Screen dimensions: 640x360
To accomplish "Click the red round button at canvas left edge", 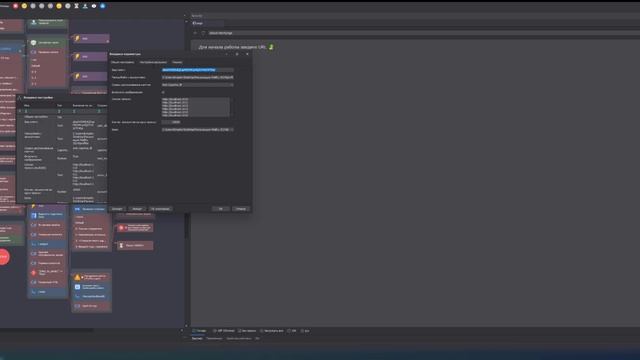I will pos(4,257).
